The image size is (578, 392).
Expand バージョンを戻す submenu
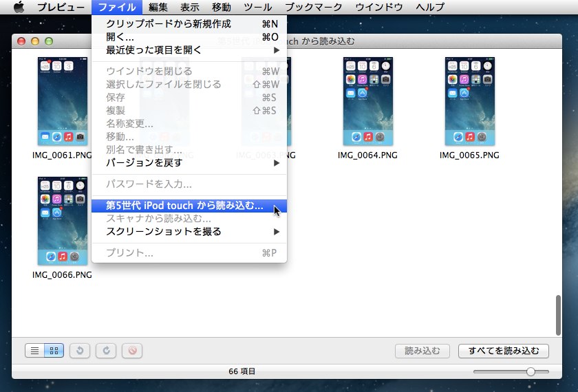[189, 163]
